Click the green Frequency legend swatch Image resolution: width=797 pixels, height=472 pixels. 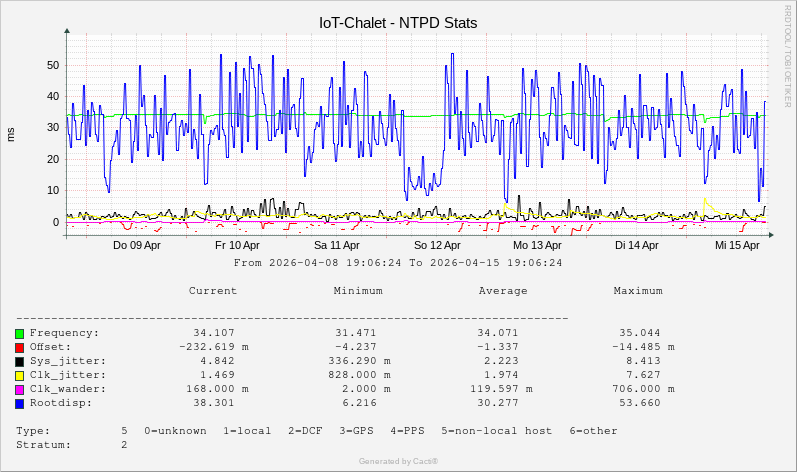pos(20,333)
